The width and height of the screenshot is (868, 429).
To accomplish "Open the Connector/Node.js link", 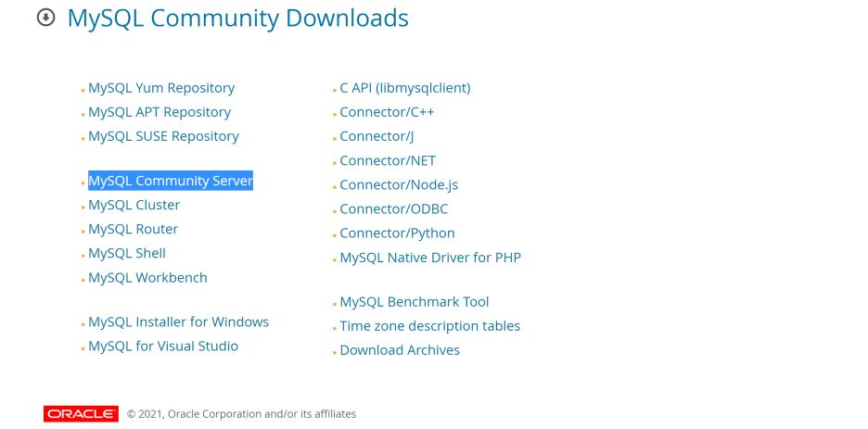I will [399, 184].
